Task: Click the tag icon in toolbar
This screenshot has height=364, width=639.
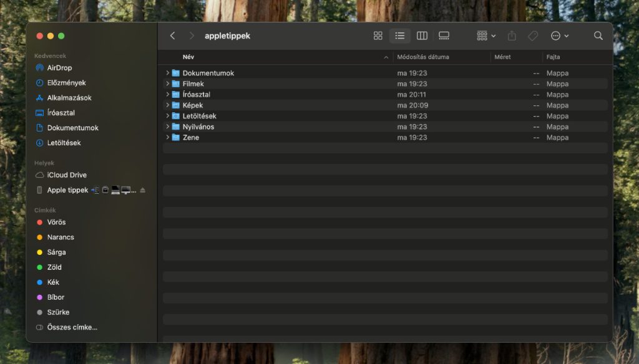Action: 533,36
